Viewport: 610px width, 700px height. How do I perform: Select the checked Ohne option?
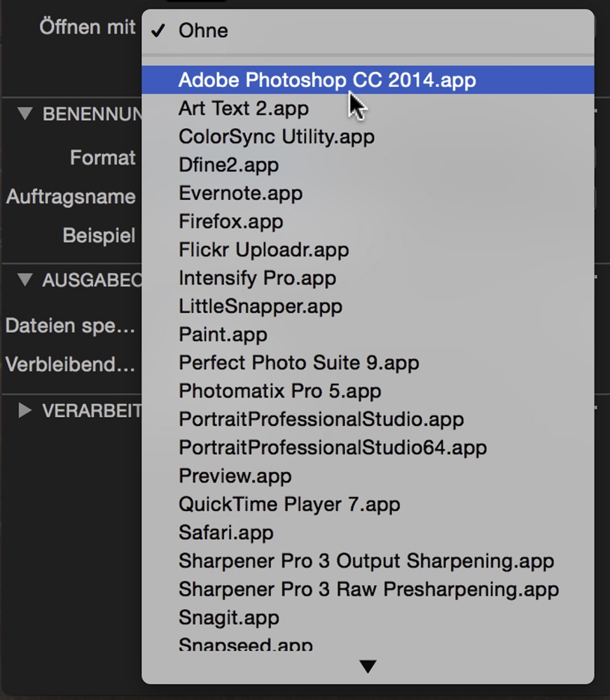coord(368,30)
